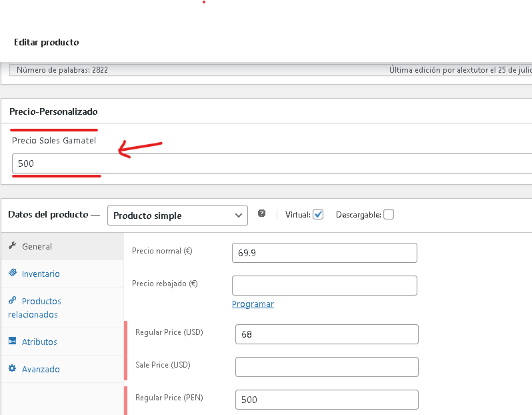Open the Productos relacionados tab
Viewport: 532px width, 415px height.
pyautogui.click(x=63, y=308)
